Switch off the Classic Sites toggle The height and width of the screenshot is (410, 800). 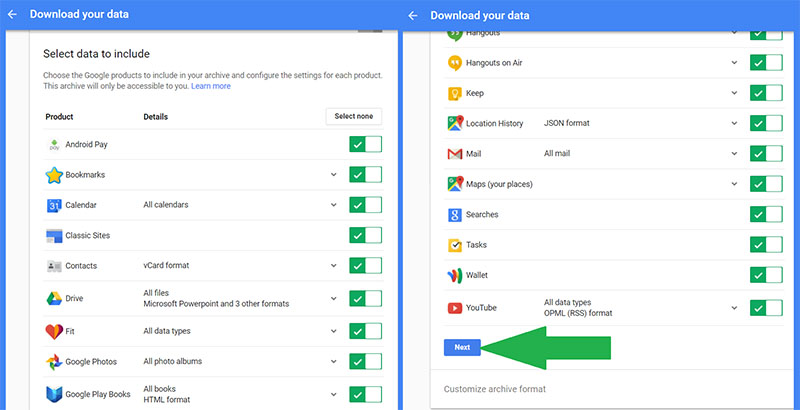(x=365, y=235)
